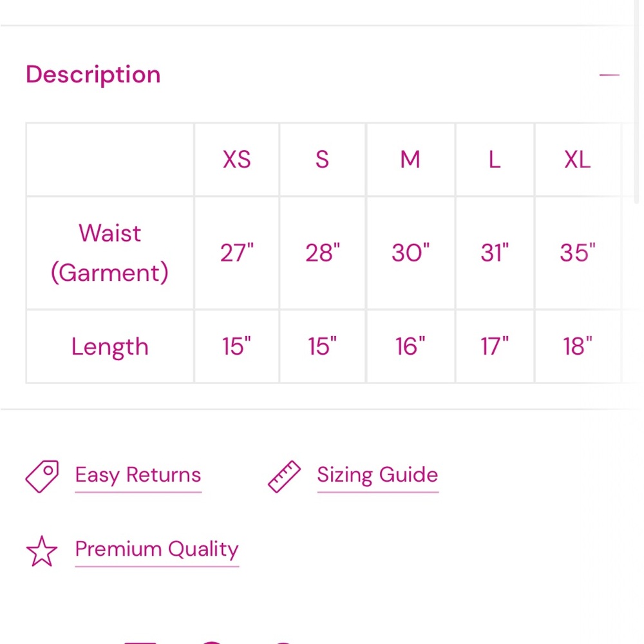Open the Sizing Guide link

coord(378,475)
